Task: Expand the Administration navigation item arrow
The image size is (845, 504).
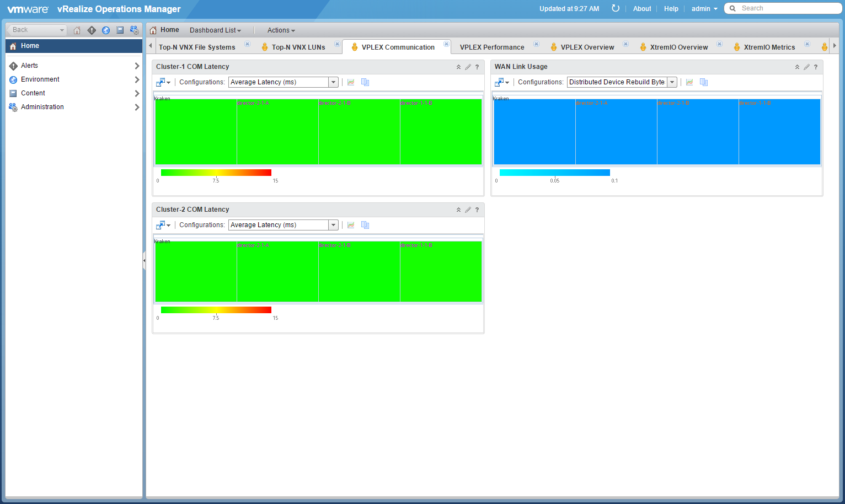Action: point(137,107)
